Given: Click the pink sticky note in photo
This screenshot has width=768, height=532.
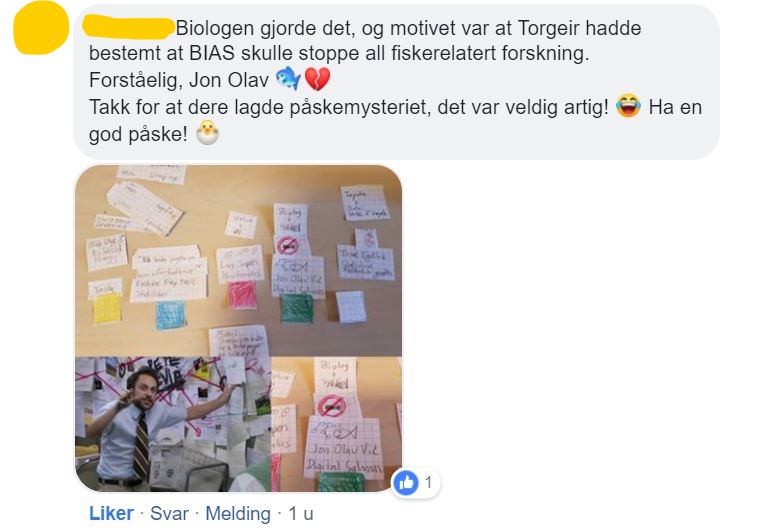Looking at the screenshot, I should click(242, 295).
